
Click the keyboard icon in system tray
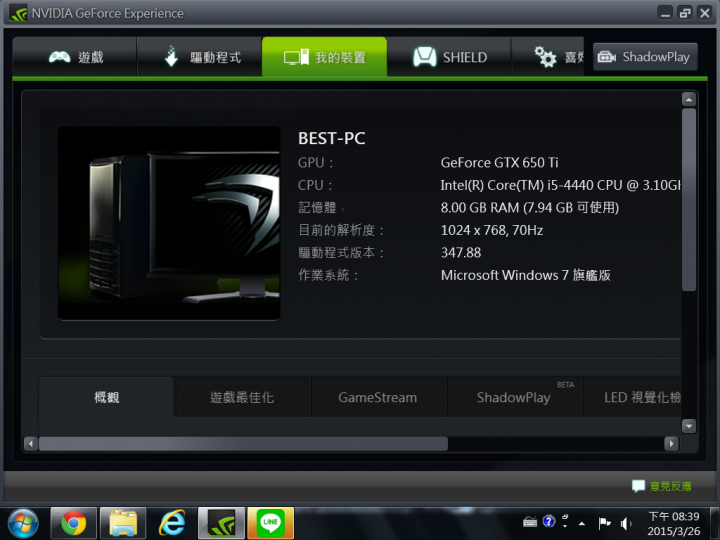tap(530, 522)
